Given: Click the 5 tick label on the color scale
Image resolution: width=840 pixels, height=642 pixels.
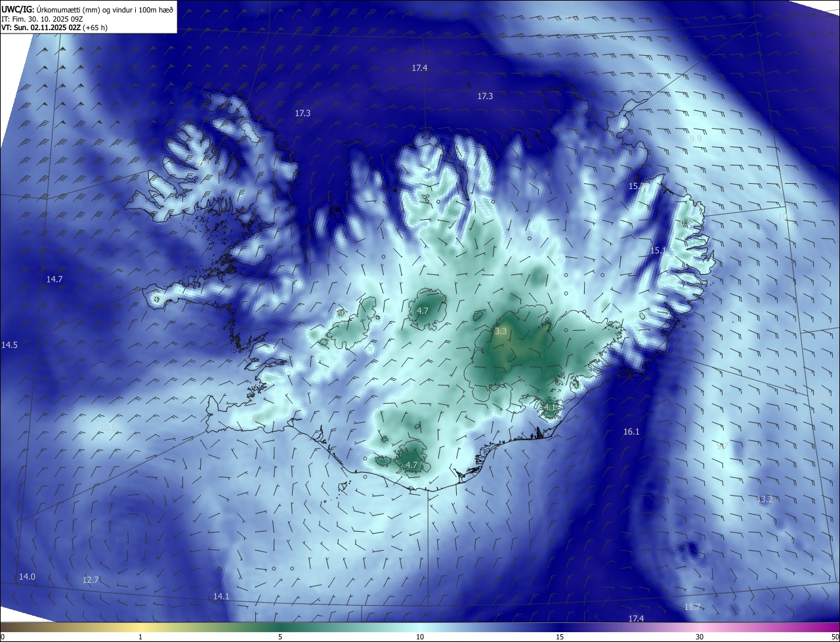Looking at the screenshot, I should point(280,637).
